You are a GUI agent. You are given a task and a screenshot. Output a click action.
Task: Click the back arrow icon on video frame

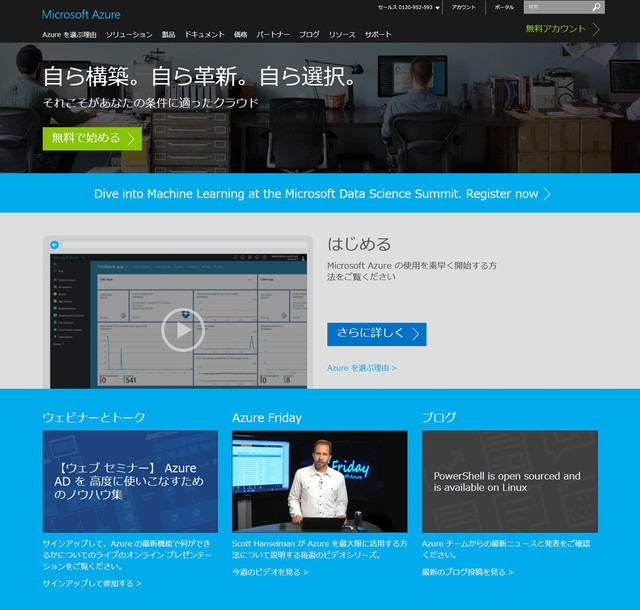tap(54, 245)
